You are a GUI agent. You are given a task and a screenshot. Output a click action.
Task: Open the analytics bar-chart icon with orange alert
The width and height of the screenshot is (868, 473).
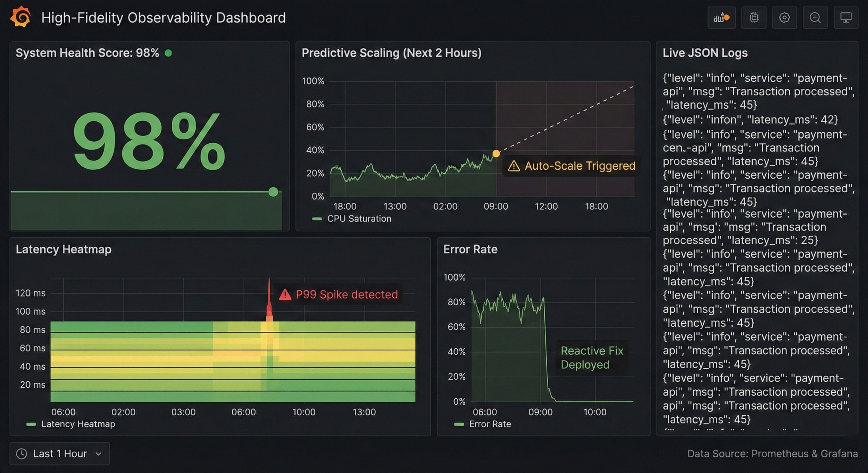(x=721, y=17)
